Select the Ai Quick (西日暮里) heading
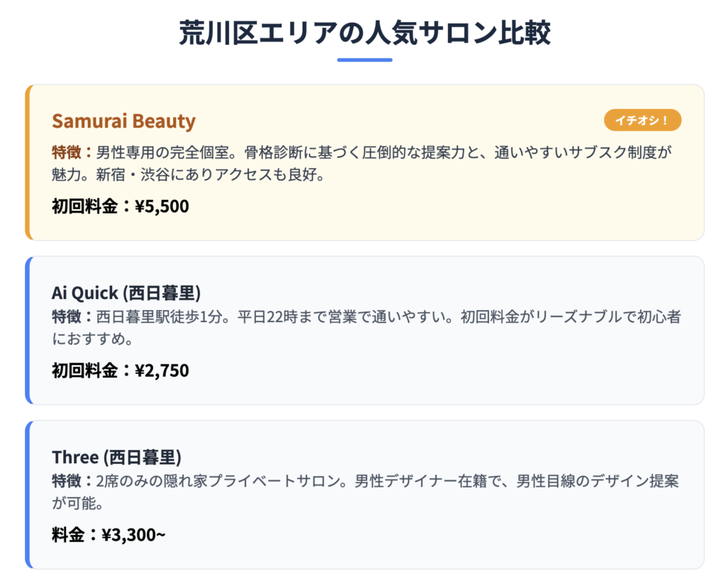The height and width of the screenshot is (588, 726). 126,293
